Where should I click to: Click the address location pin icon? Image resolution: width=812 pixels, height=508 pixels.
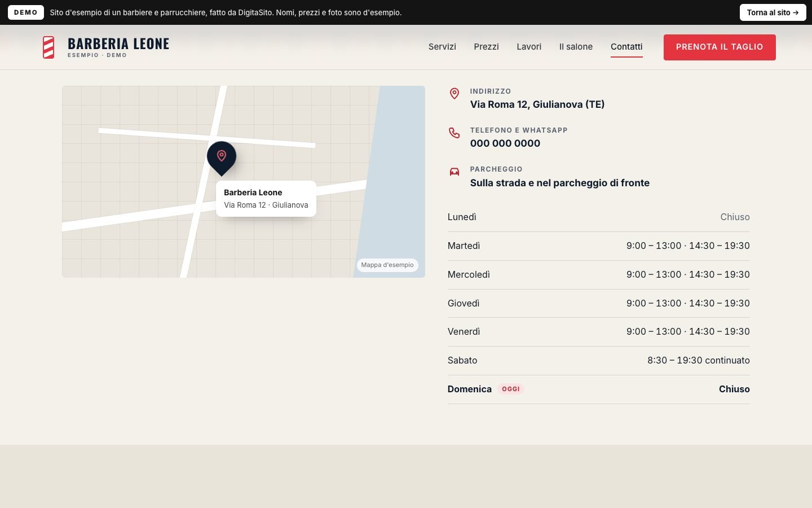pyautogui.click(x=454, y=94)
